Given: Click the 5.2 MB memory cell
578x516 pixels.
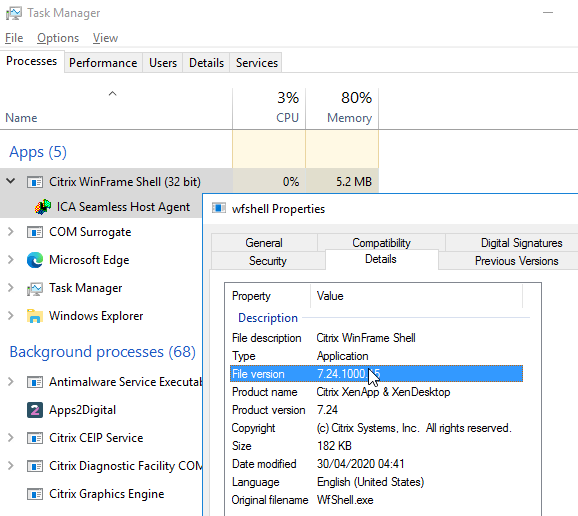Looking at the screenshot, I should (342, 181).
